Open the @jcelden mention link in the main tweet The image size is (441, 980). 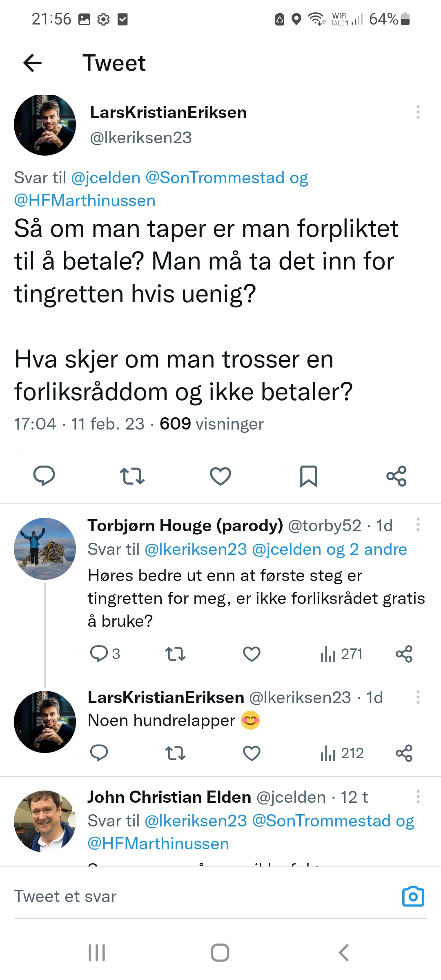(x=106, y=178)
